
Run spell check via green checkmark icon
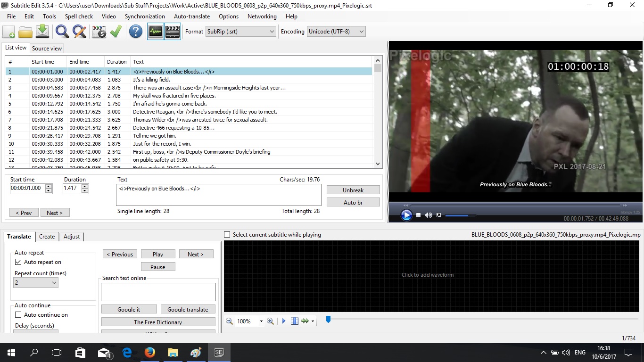click(x=116, y=31)
